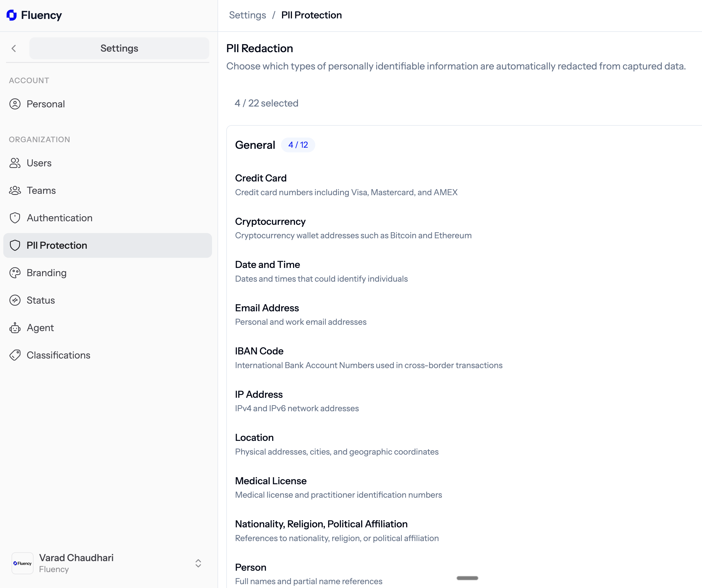Toggle Email Address redaction option
The image size is (702, 588).
click(x=267, y=308)
